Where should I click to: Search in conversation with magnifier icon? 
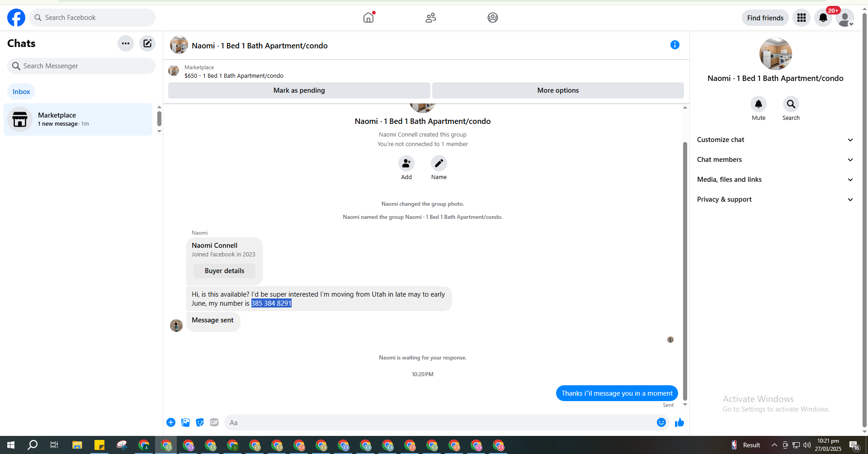click(791, 104)
